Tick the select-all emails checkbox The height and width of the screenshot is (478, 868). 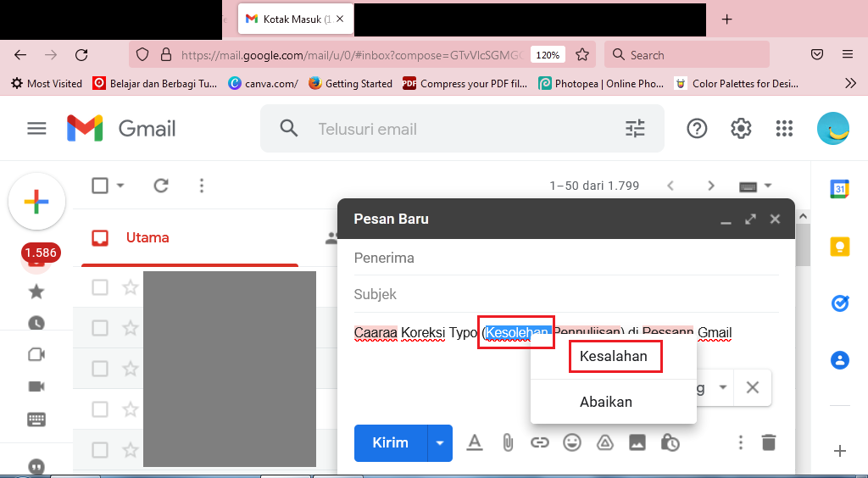click(x=100, y=186)
